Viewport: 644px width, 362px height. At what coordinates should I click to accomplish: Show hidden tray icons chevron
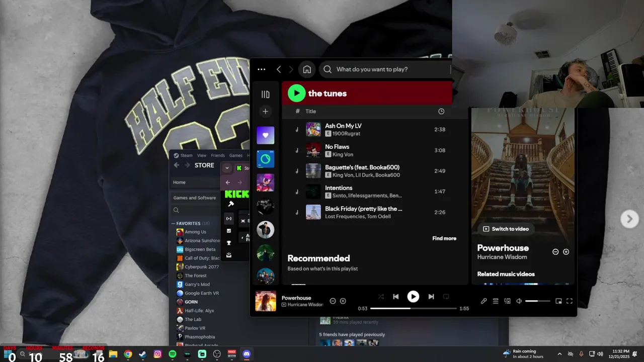(559, 354)
